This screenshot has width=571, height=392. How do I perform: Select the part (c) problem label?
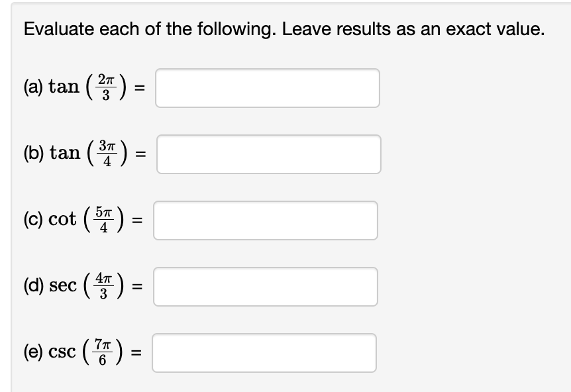pos(34,220)
